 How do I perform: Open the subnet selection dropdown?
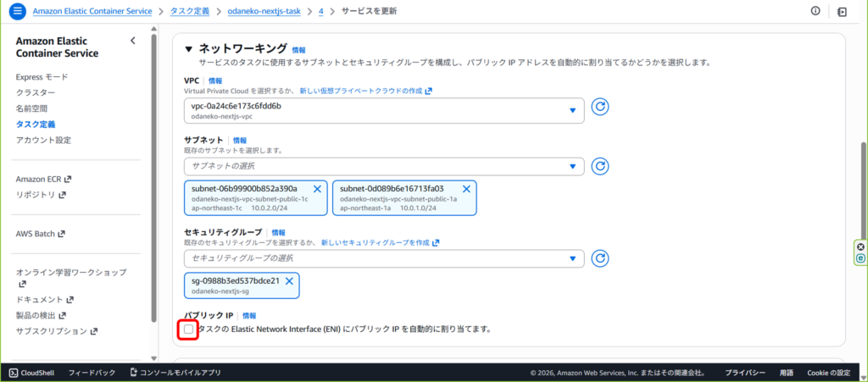tap(383, 166)
